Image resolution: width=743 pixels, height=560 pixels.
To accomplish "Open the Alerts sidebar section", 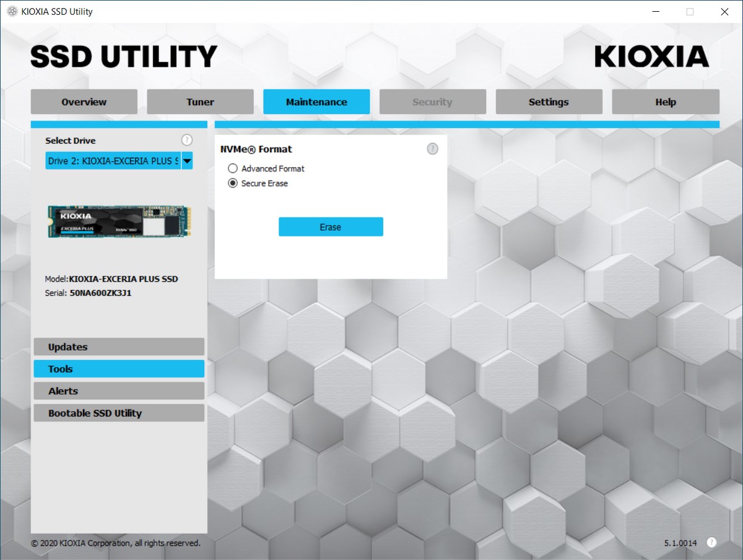I will (x=119, y=391).
